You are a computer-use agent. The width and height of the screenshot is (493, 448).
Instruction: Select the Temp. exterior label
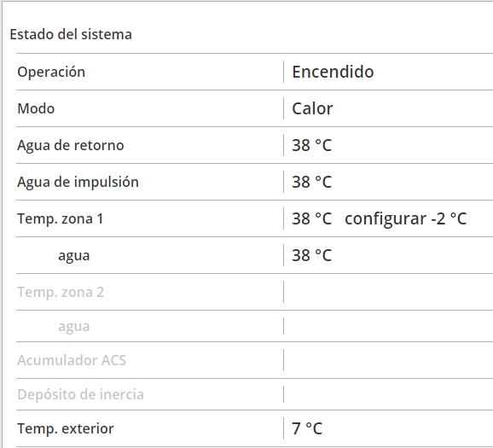tap(66, 428)
